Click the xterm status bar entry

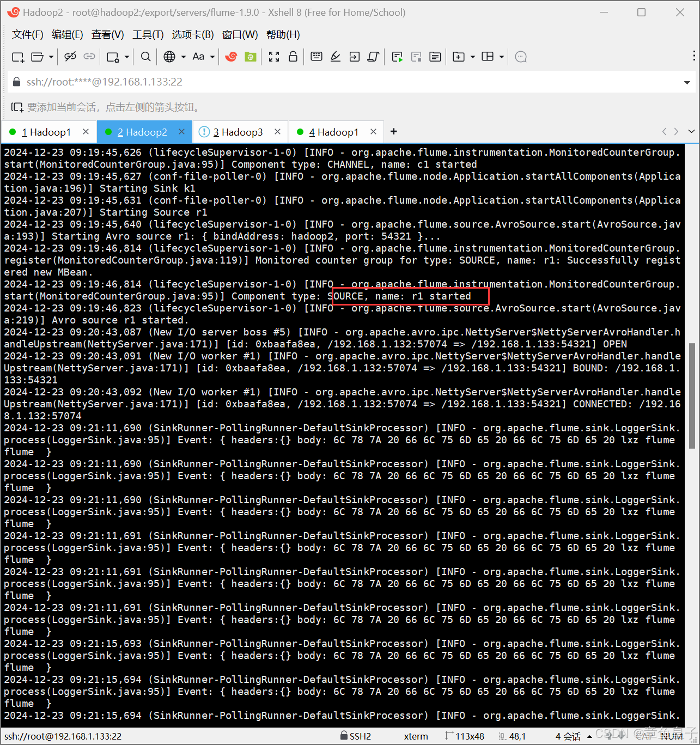pyautogui.click(x=416, y=736)
